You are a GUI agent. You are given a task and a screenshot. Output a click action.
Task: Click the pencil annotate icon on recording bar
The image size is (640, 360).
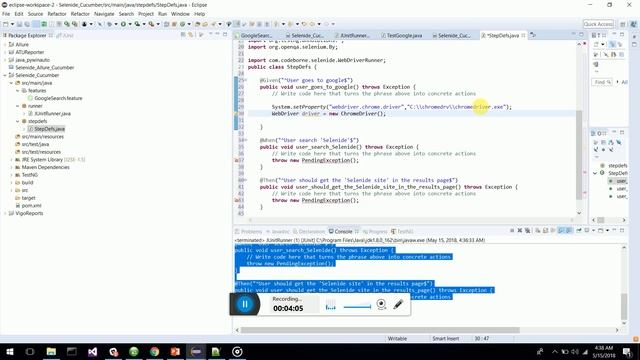(398, 304)
